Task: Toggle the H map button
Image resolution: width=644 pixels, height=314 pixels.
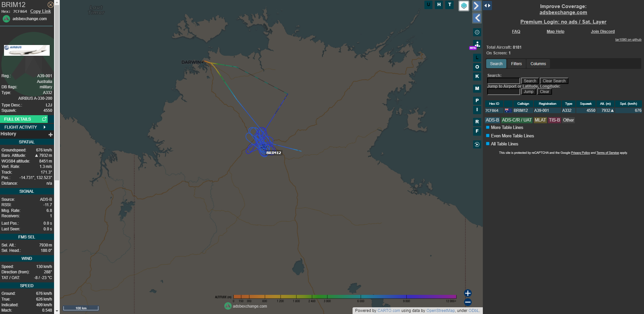Action: pos(439,5)
